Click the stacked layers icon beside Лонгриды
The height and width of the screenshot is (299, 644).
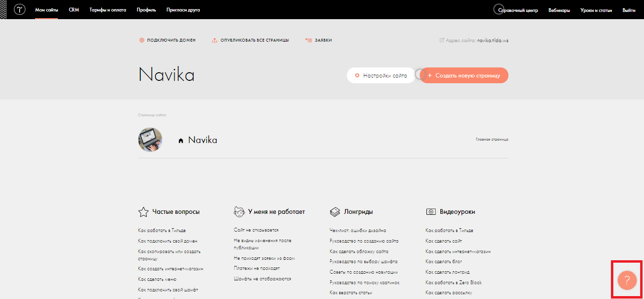tap(335, 211)
